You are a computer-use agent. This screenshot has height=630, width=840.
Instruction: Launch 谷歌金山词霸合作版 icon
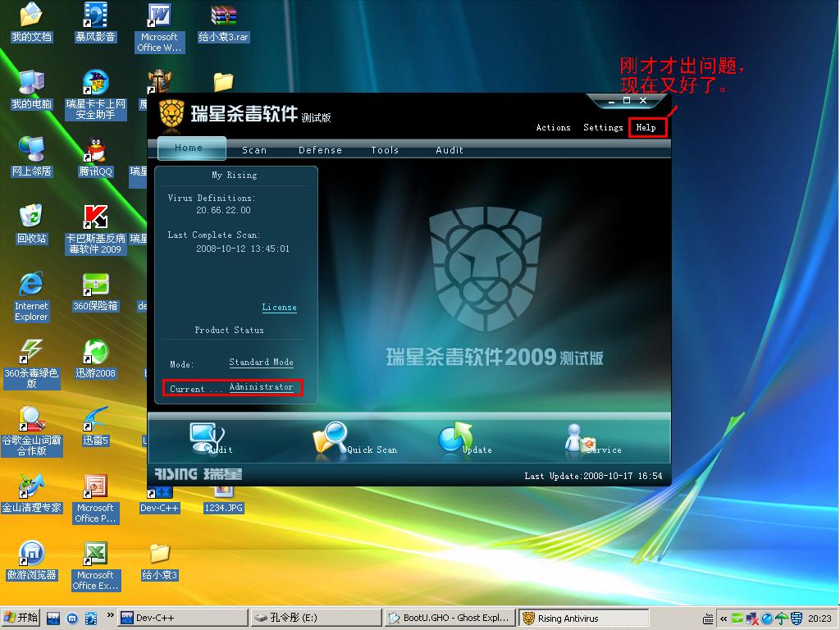pyautogui.click(x=32, y=431)
